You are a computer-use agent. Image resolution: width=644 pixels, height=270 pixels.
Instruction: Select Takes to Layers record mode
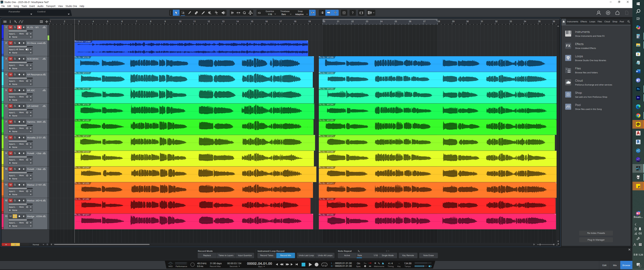226,256
